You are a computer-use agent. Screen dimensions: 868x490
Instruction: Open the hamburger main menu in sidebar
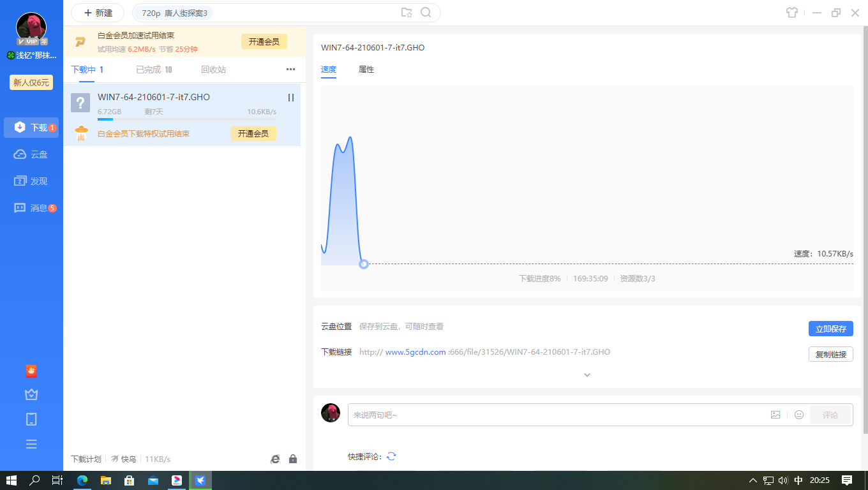(31, 444)
